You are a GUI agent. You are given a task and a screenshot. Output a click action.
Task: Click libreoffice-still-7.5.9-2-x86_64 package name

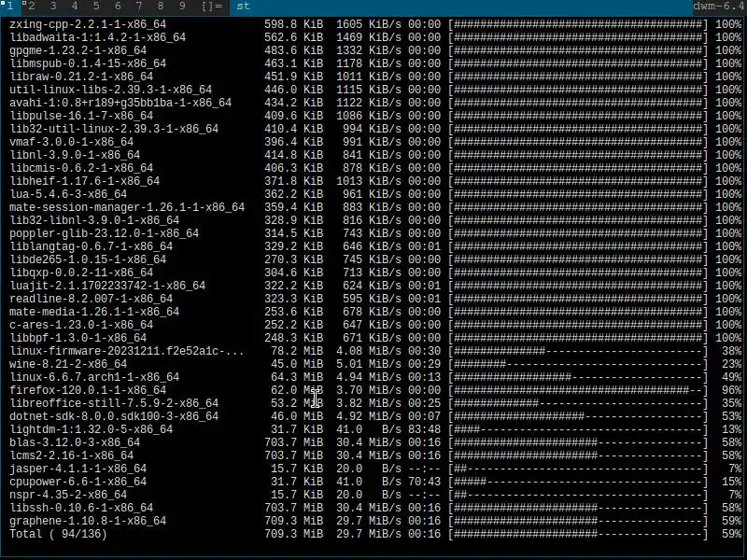pyautogui.click(x=114, y=403)
